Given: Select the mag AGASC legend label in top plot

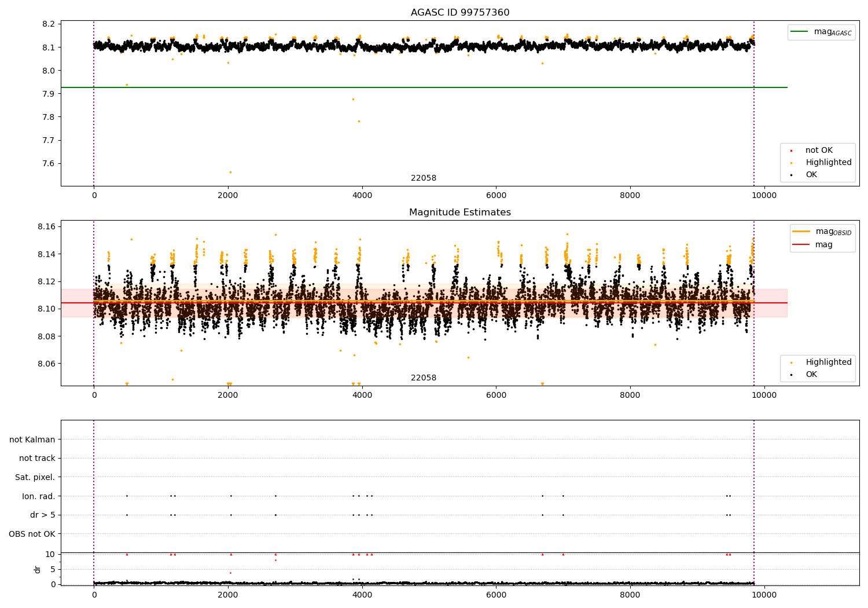Looking at the screenshot, I should (x=833, y=32).
